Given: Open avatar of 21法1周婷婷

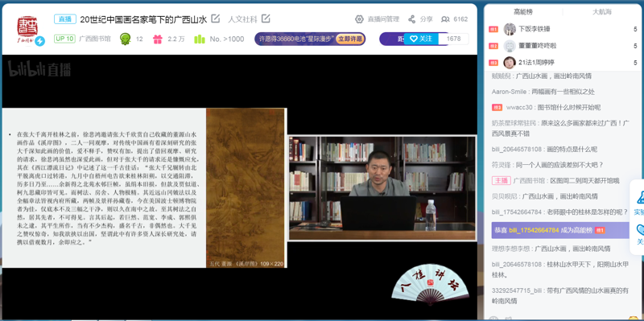Looking at the screenshot, I should 510,63.
